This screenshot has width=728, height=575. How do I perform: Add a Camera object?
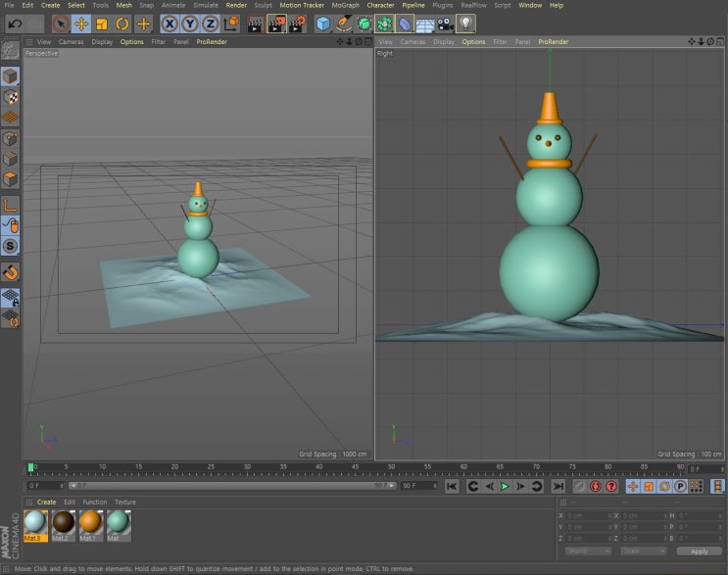pyautogui.click(x=446, y=24)
